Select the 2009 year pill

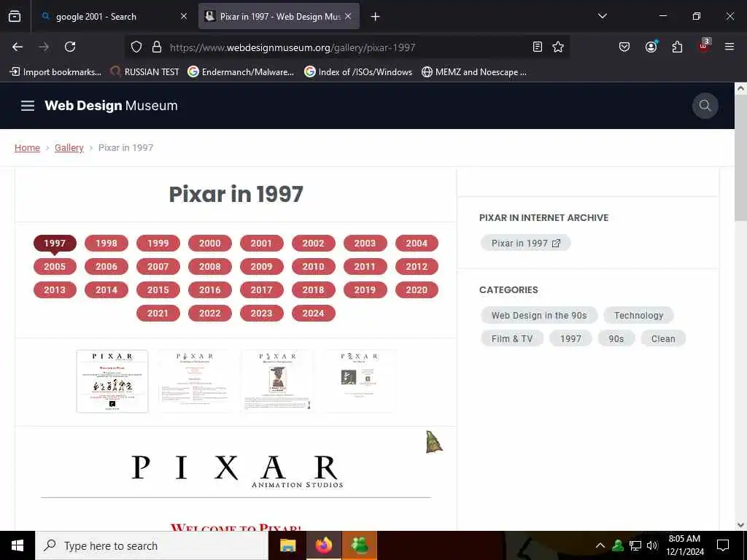click(262, 267)
